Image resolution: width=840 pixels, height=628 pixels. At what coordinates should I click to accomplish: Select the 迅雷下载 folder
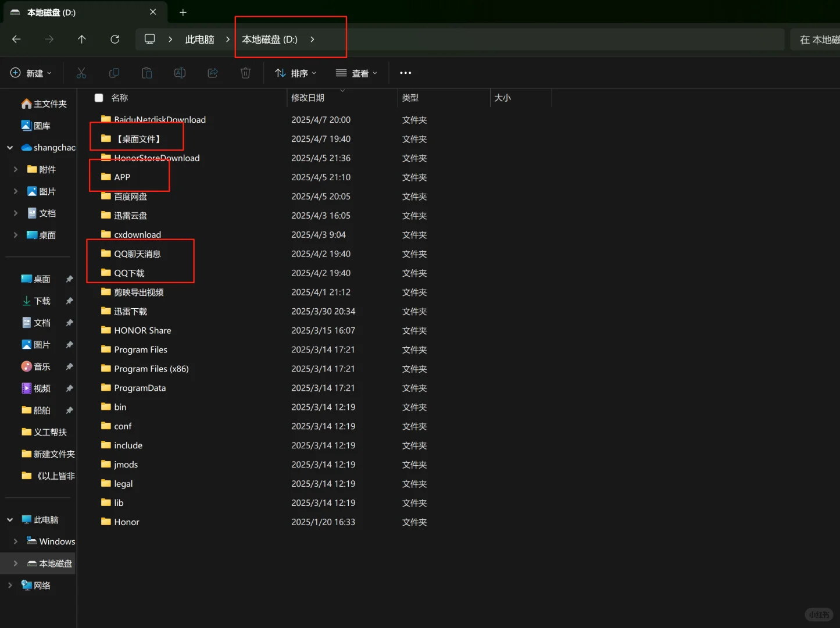[131, 311]
